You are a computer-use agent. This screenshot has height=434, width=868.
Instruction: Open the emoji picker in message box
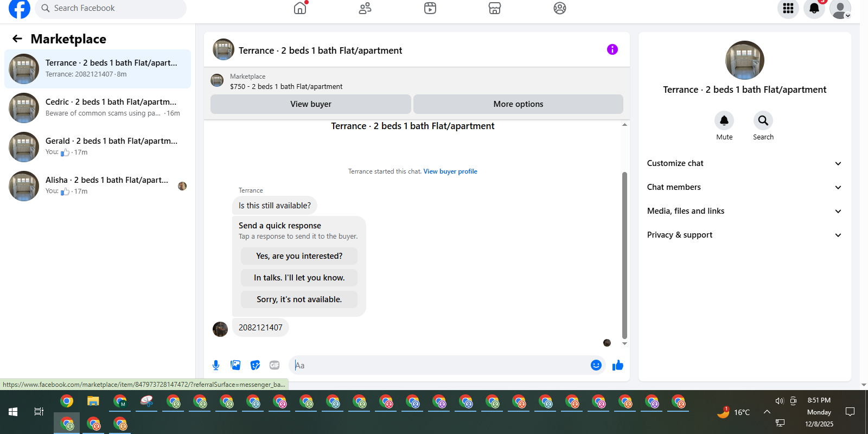click(596, 365)
